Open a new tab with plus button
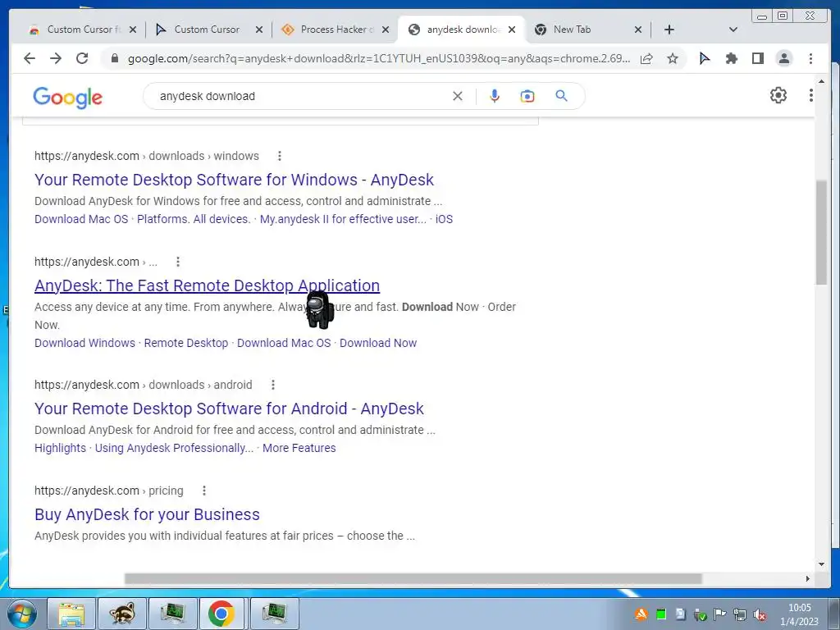The image size is (840, 630). coord(669,30)
